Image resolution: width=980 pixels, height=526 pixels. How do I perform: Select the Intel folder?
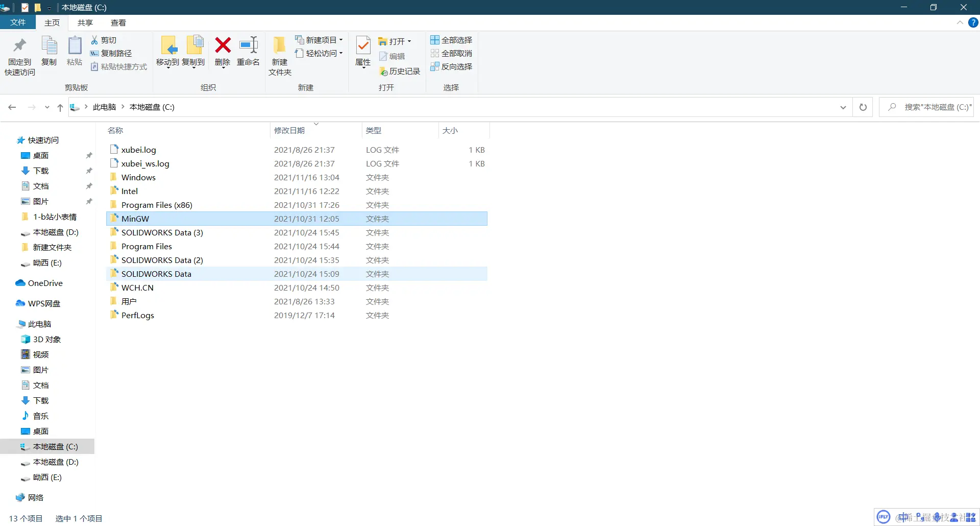click(x=297, y=191)
